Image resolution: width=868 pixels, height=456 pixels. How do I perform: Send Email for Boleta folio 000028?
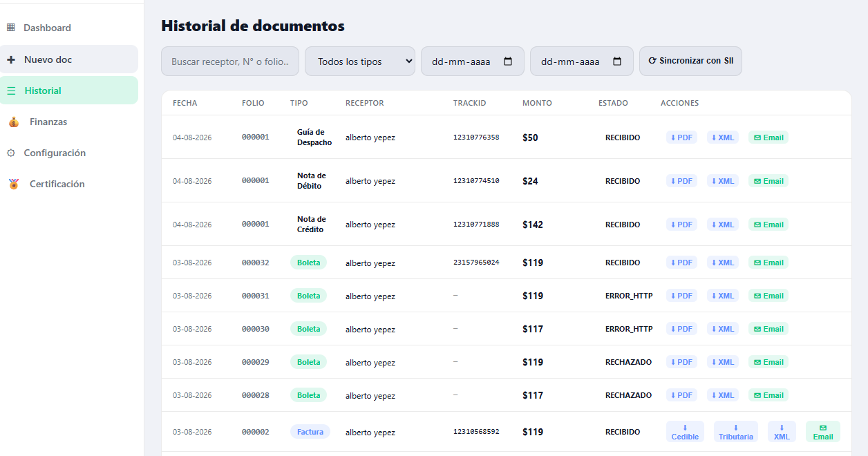(768, 395)
